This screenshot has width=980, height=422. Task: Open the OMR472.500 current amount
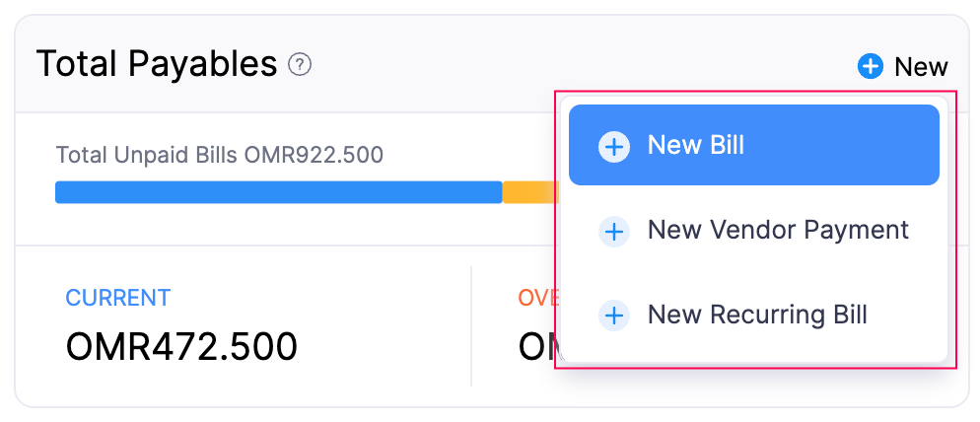click(181, 347)
